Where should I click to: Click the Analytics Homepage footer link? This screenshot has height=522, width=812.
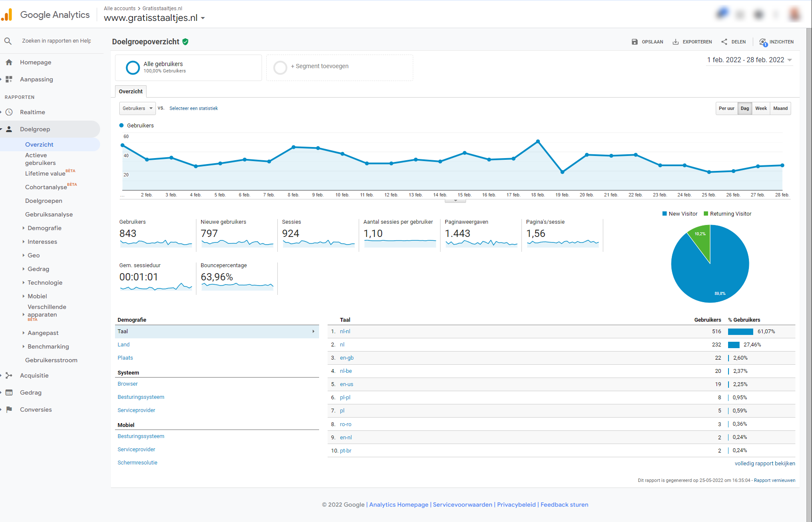tap(399, 505)
